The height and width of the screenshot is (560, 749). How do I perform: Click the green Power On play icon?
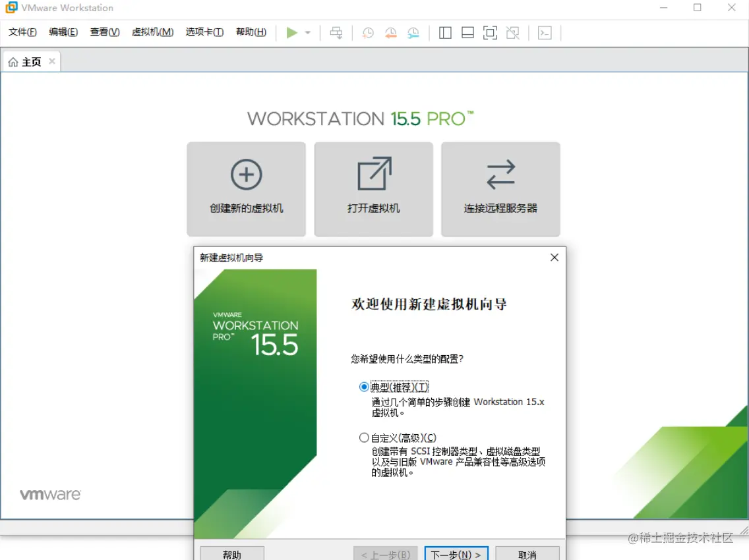click(292, 32)
